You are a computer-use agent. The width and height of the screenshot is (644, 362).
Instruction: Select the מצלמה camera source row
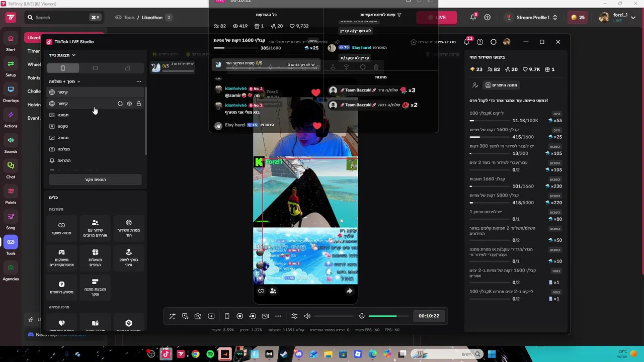pos(95,149)
